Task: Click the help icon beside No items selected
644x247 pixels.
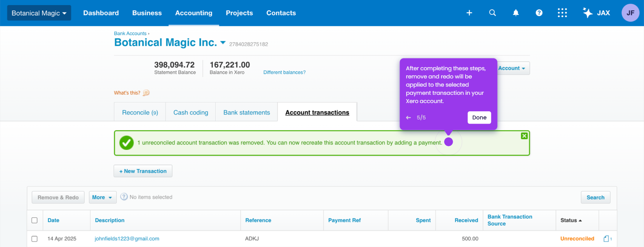Action: [124, 197]
